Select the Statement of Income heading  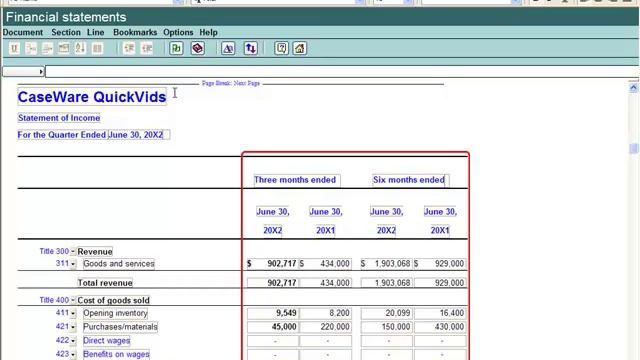[59, 118]
